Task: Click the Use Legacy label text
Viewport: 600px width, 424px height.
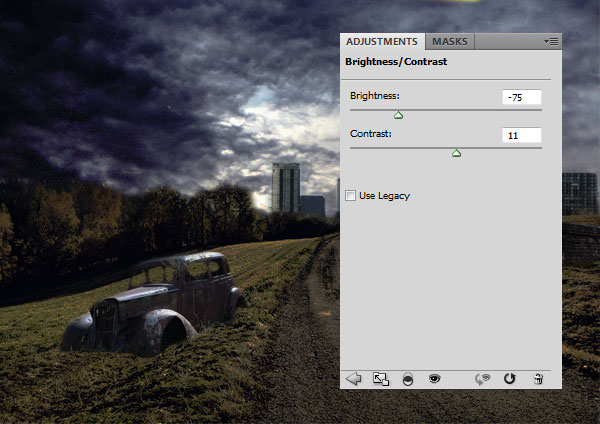Action: pyautogui.click(x=384, y=196)
